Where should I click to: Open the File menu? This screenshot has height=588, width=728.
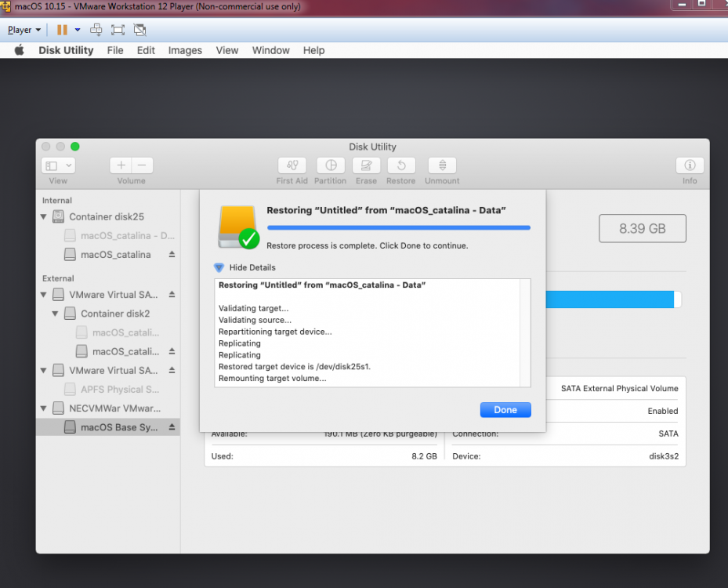(x=115, y=50)
